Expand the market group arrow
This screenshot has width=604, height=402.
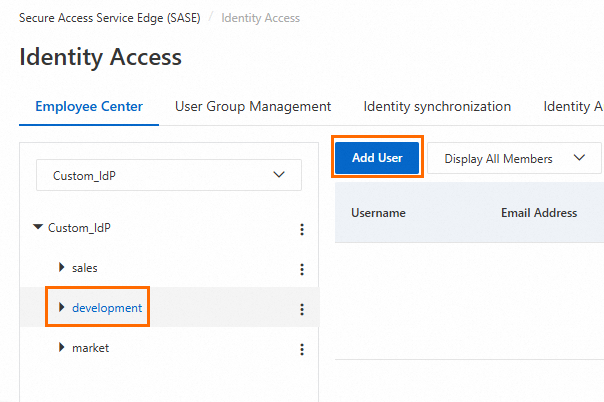[62, 348]
